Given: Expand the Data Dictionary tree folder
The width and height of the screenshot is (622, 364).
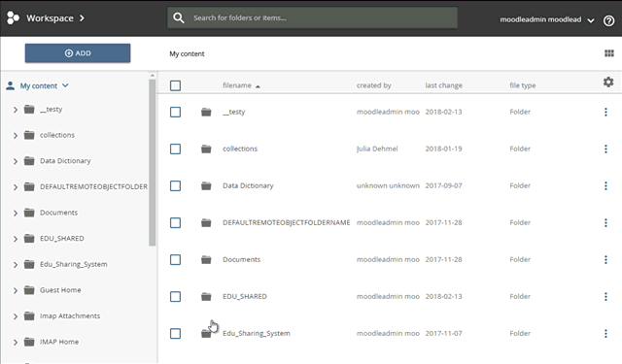Looking at the screenshot, I should 16,161.
